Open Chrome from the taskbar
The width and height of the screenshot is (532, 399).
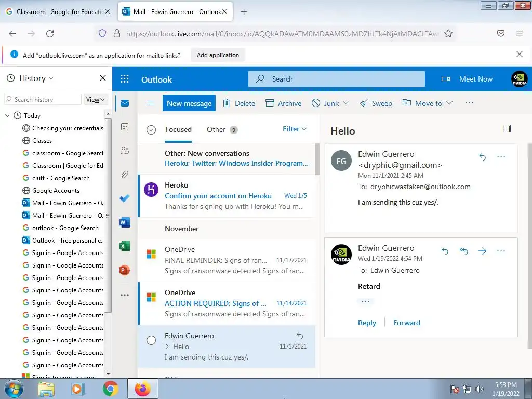coord(110,389)
